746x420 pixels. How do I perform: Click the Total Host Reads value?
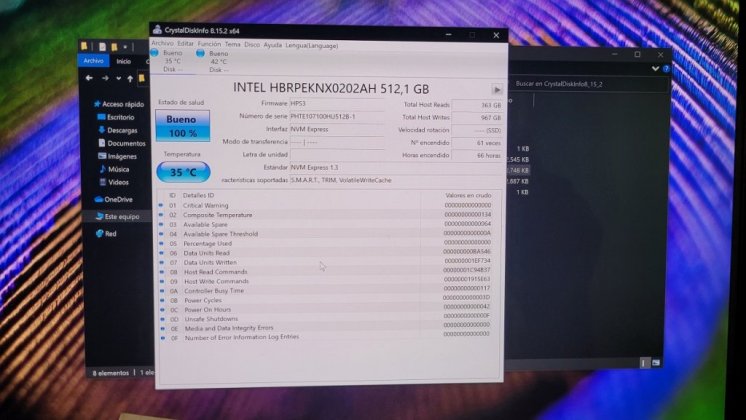477,105
